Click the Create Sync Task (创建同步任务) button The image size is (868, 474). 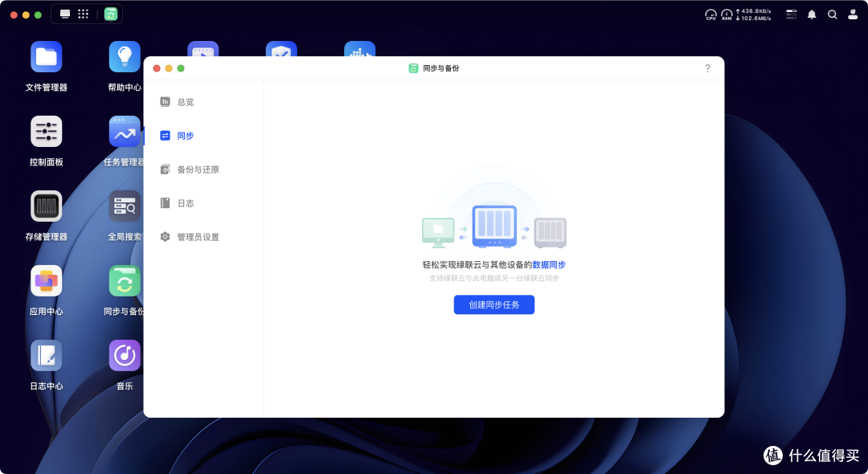(x=493, y=304)
